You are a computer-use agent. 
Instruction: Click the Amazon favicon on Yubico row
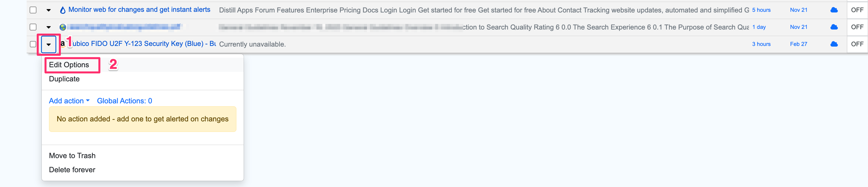[63, 44]
